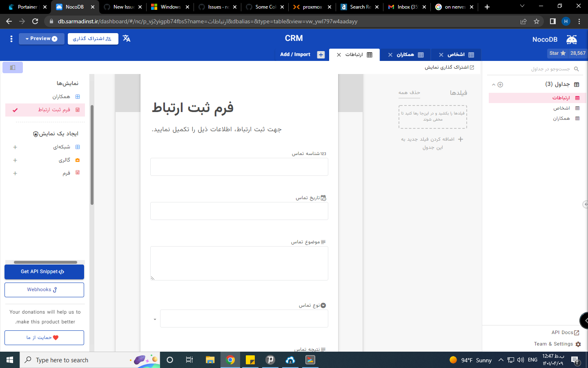Open the three-dot menu in the top toolbar
This screenshot has height=368, width=588.
pos(11,38)
